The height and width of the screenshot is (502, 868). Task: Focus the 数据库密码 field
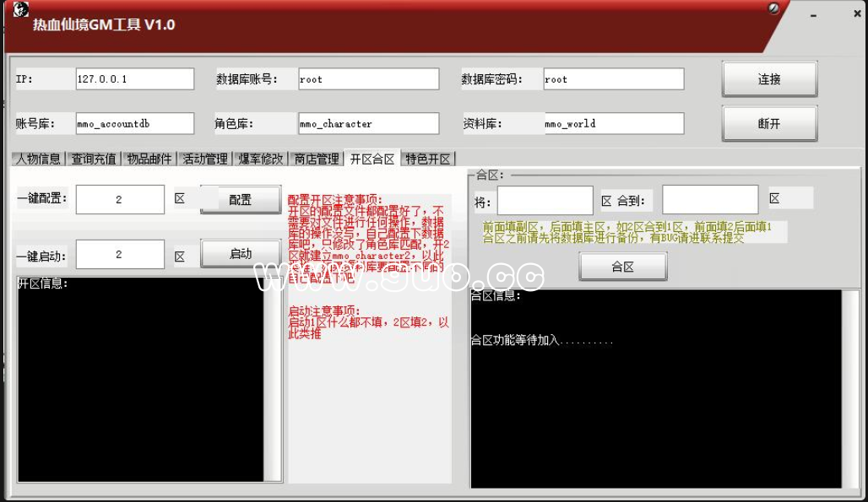pos(613,78)
